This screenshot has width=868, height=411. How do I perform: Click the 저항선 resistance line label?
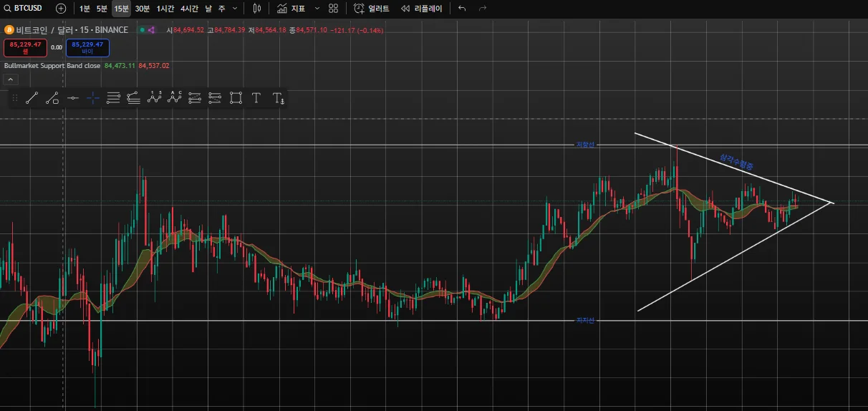(x=586, y=145)
